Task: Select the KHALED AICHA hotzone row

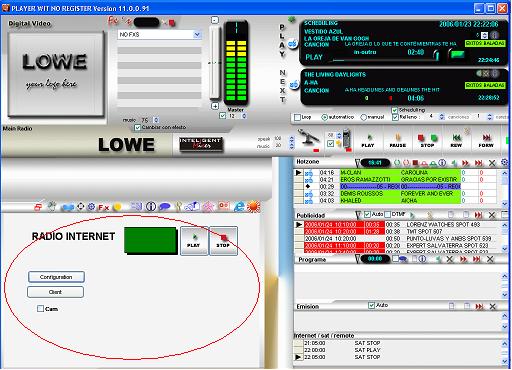Action: tap(400, 201)
